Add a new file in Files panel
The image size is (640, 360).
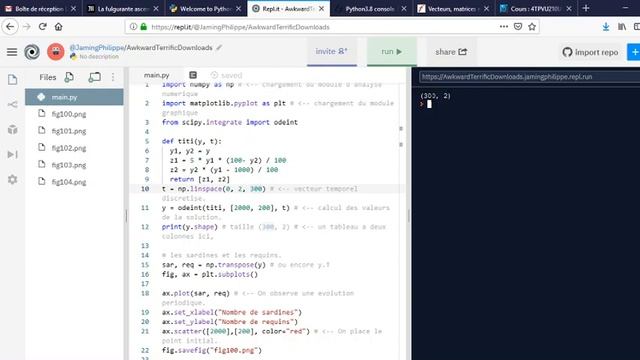(69, 77)
